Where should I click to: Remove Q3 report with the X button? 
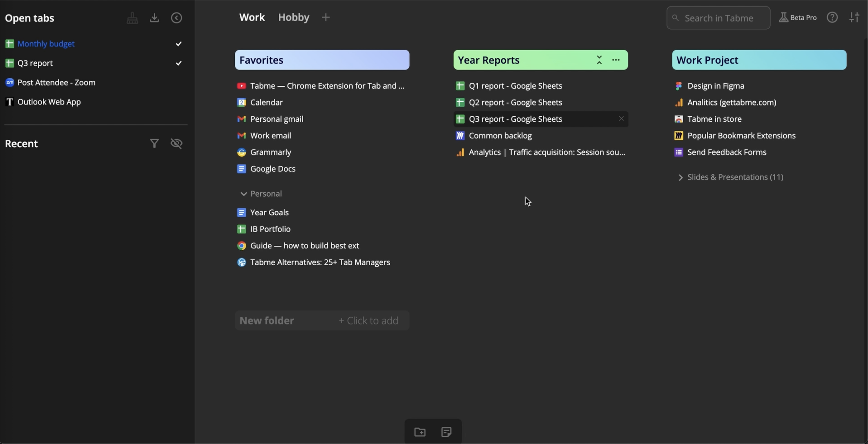[621, 119]
